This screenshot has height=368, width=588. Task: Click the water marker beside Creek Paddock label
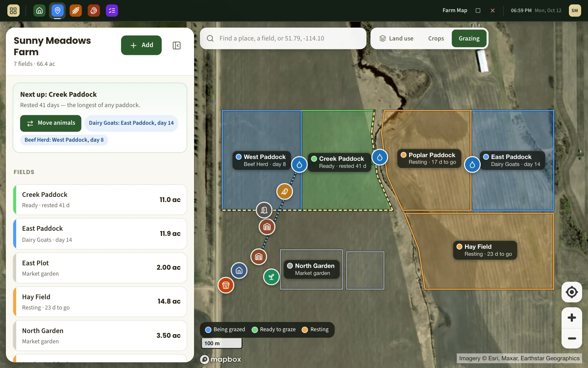(380, 158)
